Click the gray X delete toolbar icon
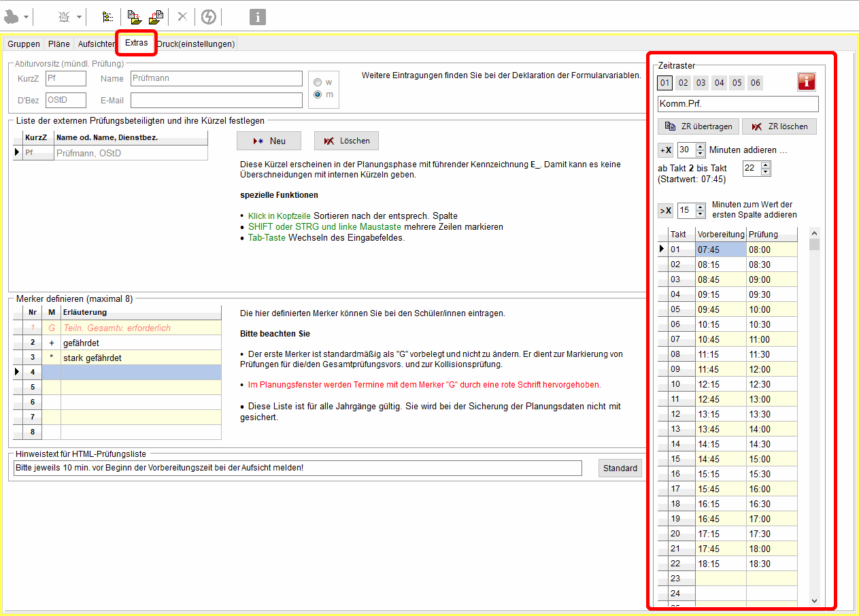Viewport: 859px width, 616px height. (x=182, y=17)
